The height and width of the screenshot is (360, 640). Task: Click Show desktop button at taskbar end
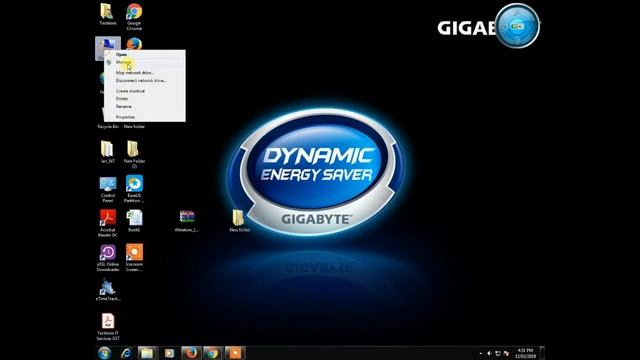[x=542, y=353]
